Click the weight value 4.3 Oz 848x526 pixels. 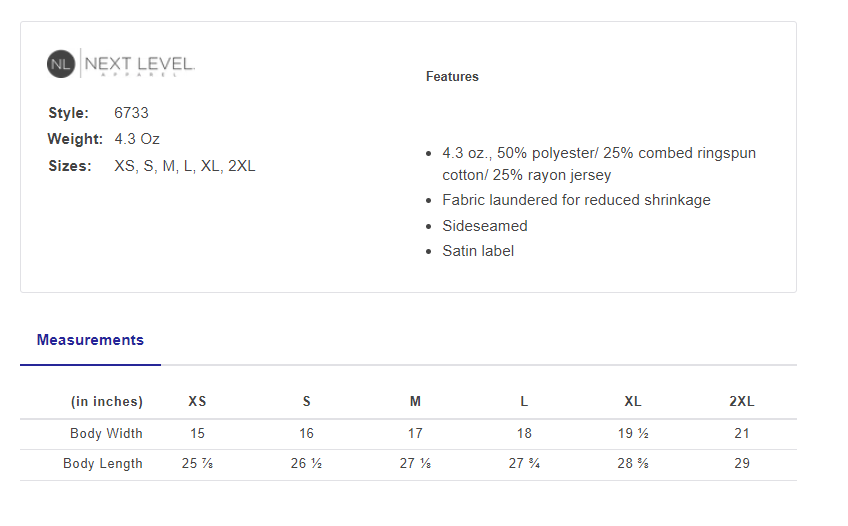coord(137,139)
